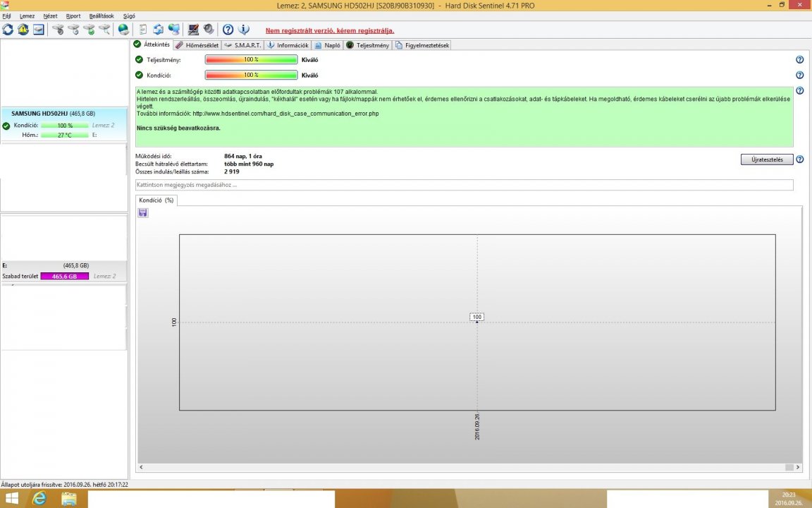The width and height of the screenshot is (812, 508).
Task: Open the Fájl menu
Action: [7, 16]
